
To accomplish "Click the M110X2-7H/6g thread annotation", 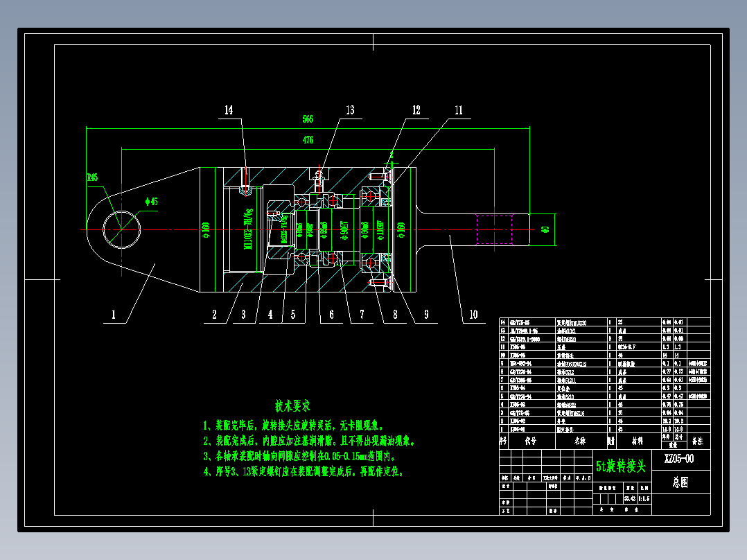I will pos(248,229).
